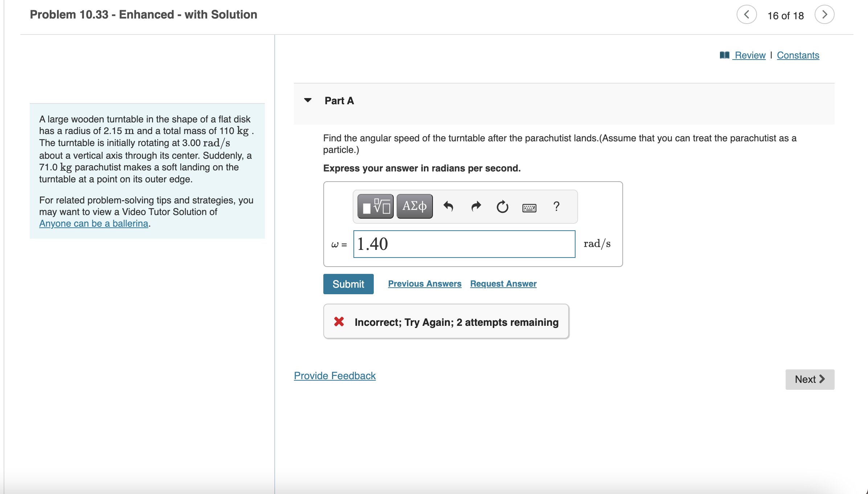Submit the angular speed answer
Image resolution: width=868 pixels, height=494 pixels.
pyautogui.click(x=348, y=284)
